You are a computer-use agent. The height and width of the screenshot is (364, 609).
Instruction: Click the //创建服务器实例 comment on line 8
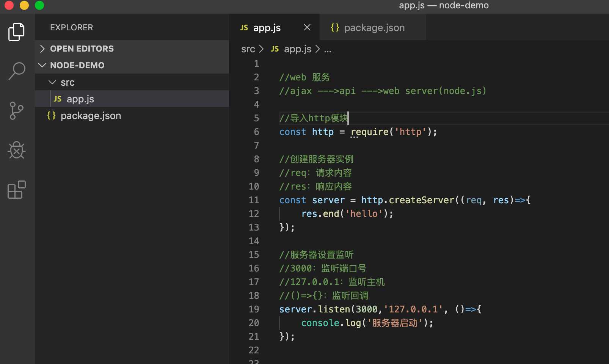coord(316,159)
